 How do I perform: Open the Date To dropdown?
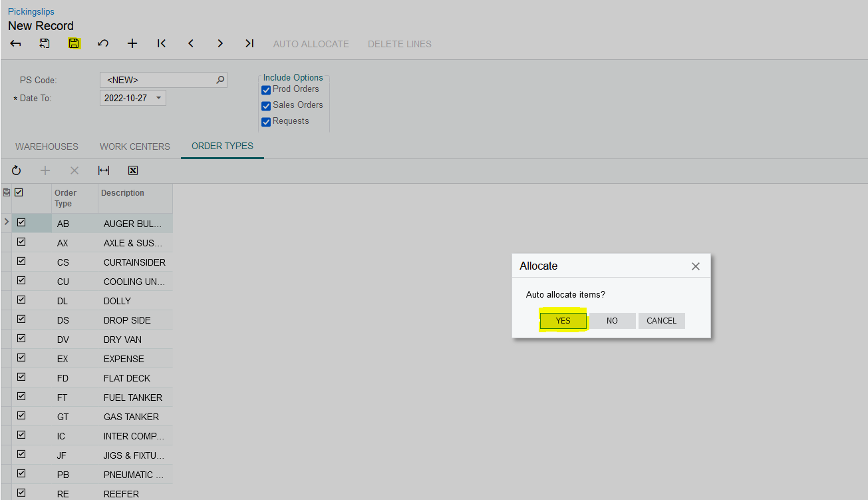click(x=158, y=99)
